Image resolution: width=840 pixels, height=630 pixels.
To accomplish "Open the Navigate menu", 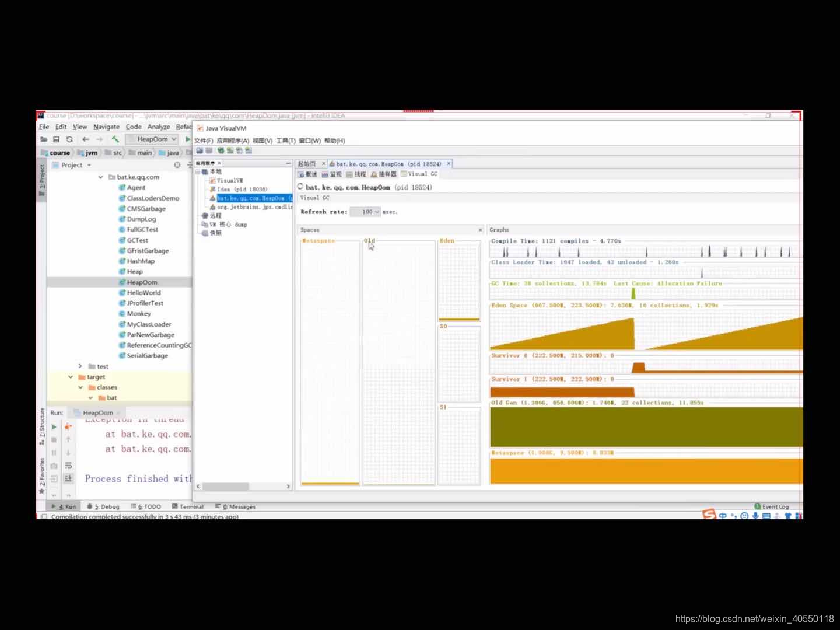I will (106, 127).
